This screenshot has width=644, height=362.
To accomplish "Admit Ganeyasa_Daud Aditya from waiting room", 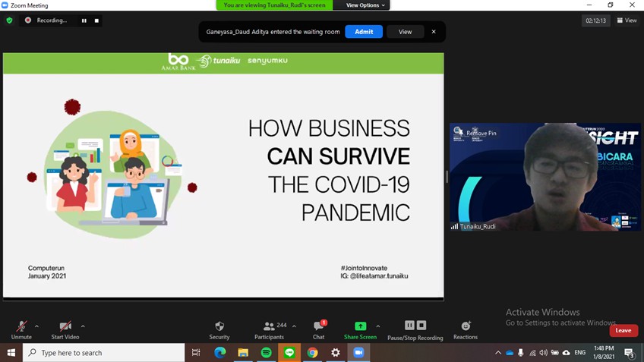I will pos(364,32).
